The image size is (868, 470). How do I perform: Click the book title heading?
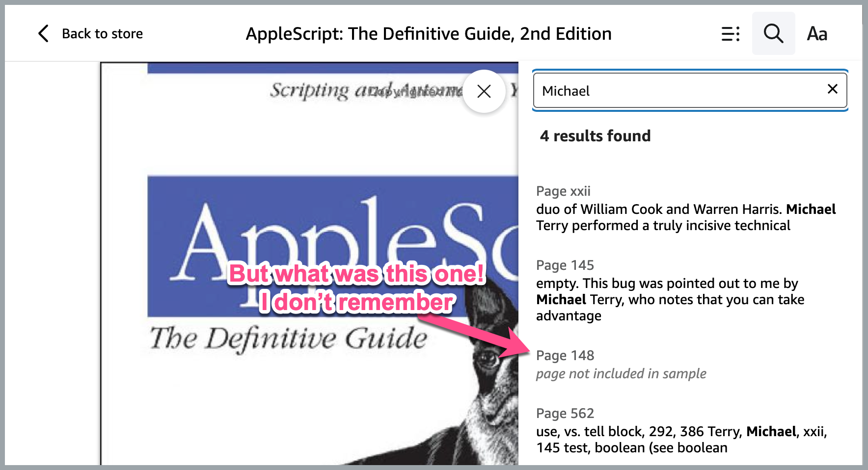coord(429,34)
